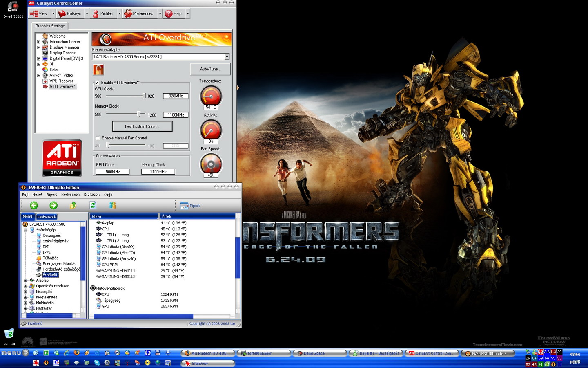This screenshot has height=368, width=588.
Task: Click the GPU Clock slider handle
Action: click(x=144, y=96)
